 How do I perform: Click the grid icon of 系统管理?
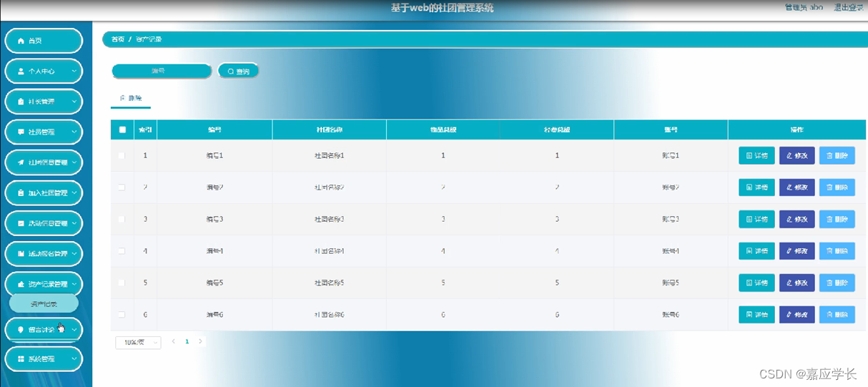(21, 359)
